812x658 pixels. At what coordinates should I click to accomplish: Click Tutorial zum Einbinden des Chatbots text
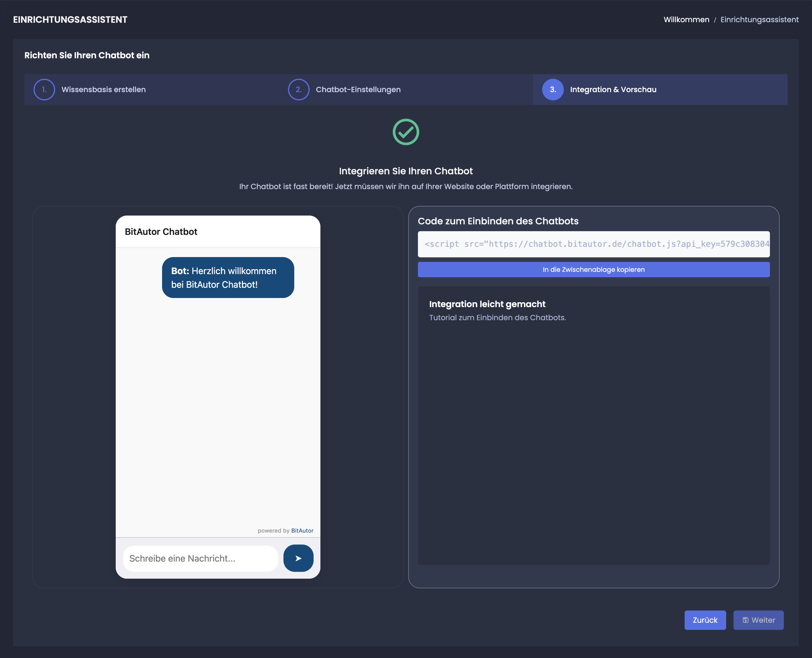[497, 318]
